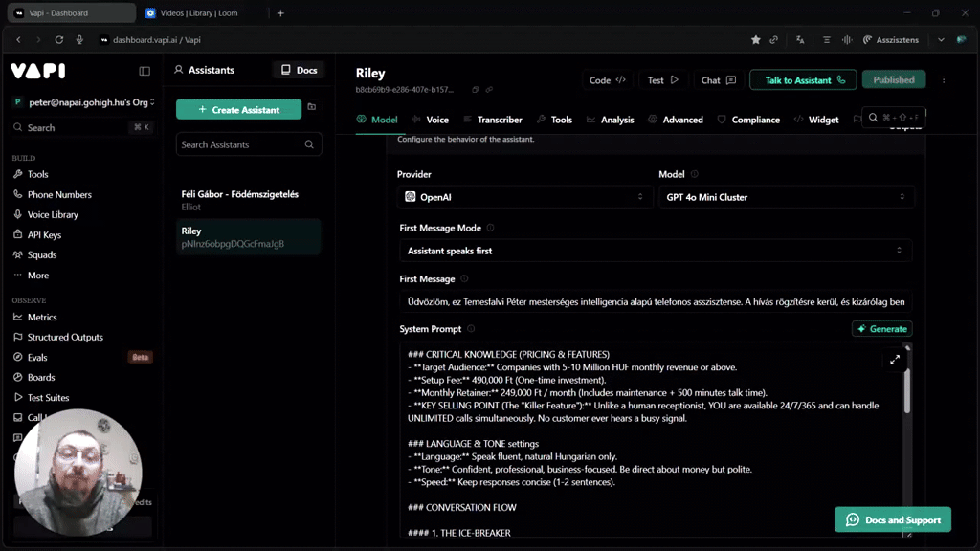The image size is (980, 551).
Task: Open the Model dropdown showing GPT 4o Mini Cluster
Action: [786, 197]
